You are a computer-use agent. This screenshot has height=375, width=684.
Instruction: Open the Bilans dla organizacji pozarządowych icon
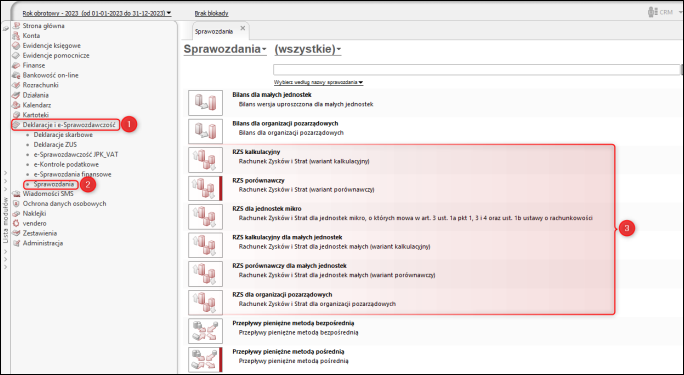(205, 131)
